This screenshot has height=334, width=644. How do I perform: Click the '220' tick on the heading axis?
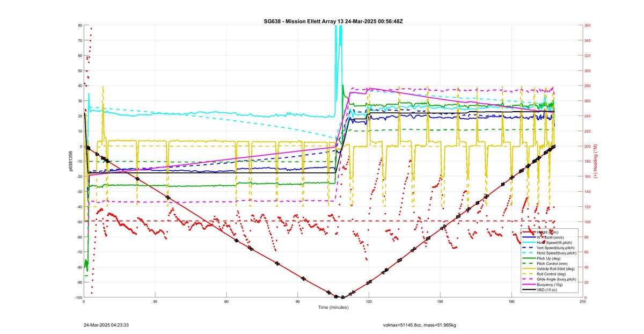[x=588, y=131]
